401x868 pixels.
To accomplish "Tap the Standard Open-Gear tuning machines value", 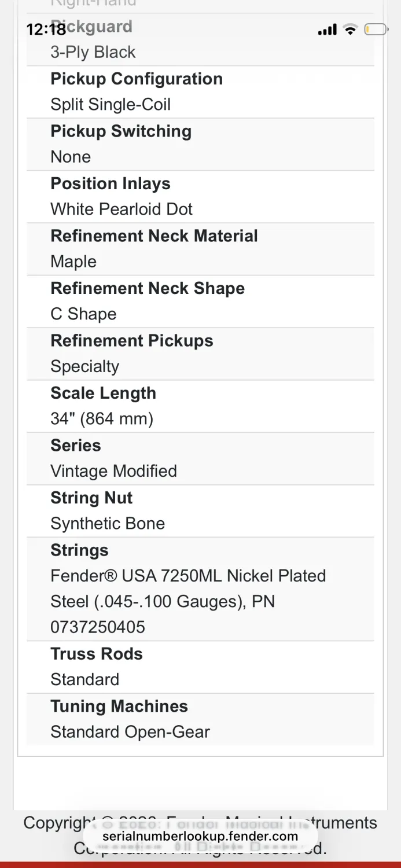I will click(130, 732).
